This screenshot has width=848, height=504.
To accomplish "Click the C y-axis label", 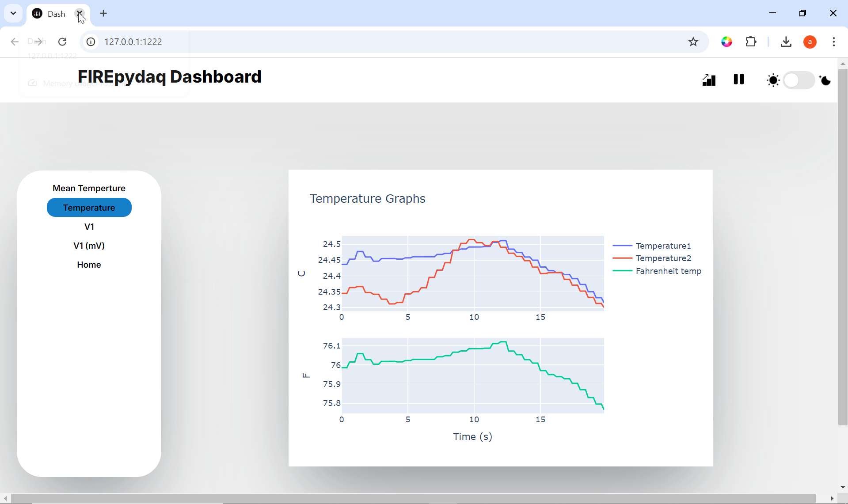I will pos(301,273).
